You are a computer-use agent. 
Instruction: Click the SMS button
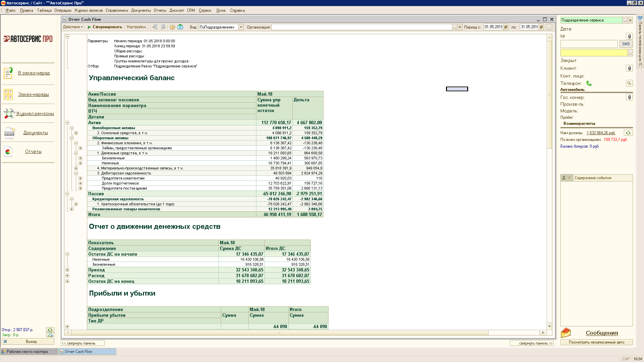(626, 44)
